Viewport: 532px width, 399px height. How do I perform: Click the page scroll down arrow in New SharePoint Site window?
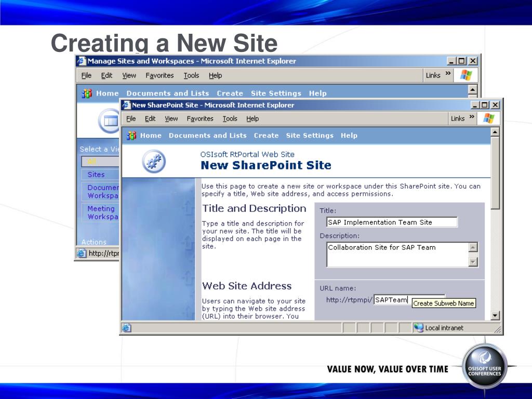point(495,315)
